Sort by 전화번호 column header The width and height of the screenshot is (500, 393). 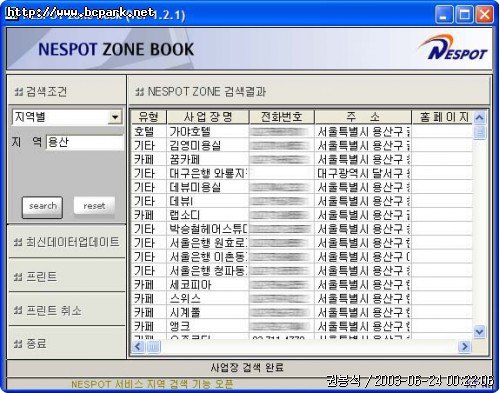[x=282, y=117]
